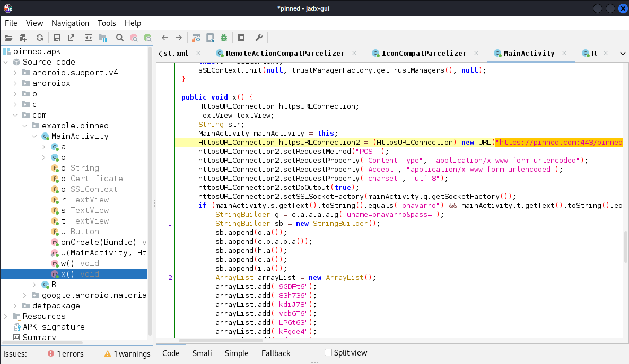The width and height of the screenshot is (629, 364).
Task: Open the tab list dropdown arrow
Action: coord(623,54)
